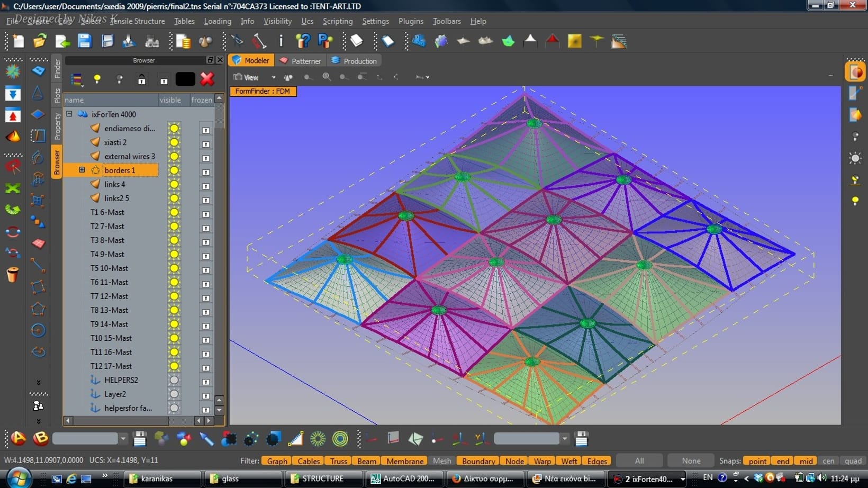Open the Tensile Structure menu
Screen dimensions: 868x488
click(x=137, y=21)
